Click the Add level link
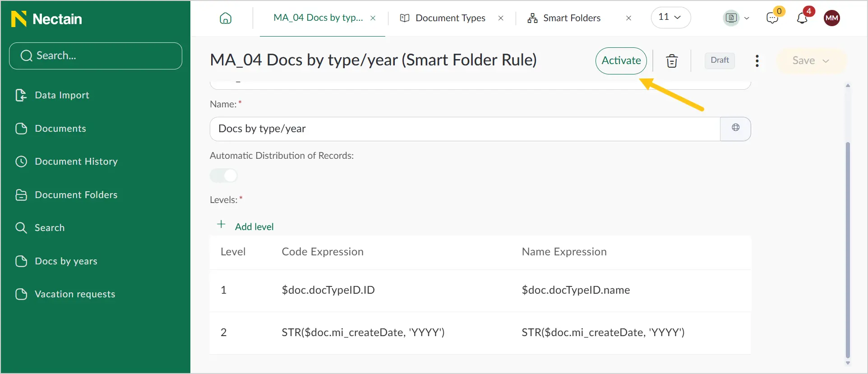868x374 pixels. point(254,226)
